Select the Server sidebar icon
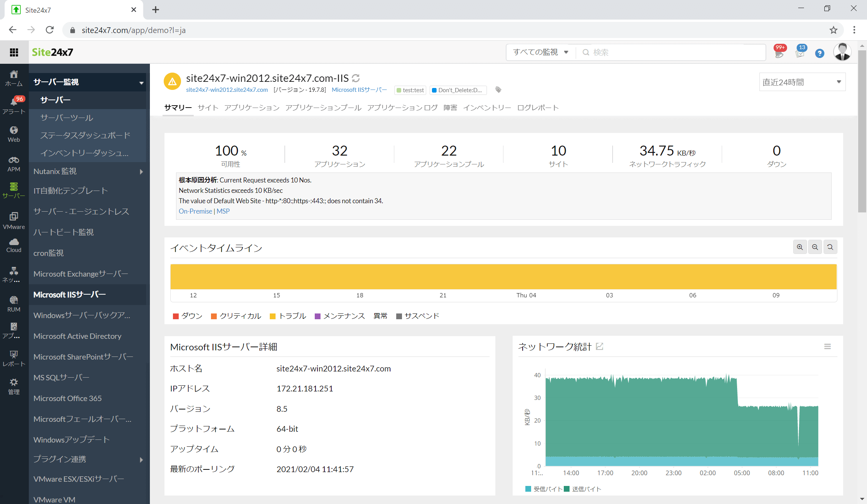The height and width of the screenshot is (504, 867). (x=14, y=191)
